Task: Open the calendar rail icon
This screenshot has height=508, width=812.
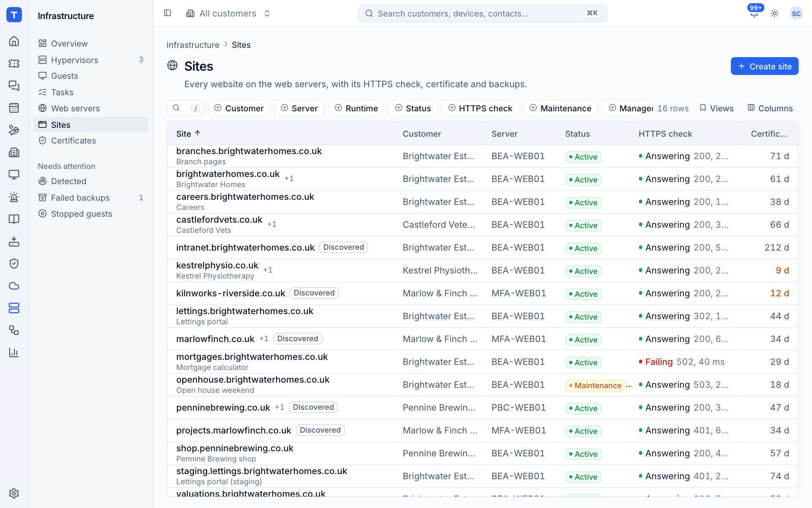Action: point(14,108)
